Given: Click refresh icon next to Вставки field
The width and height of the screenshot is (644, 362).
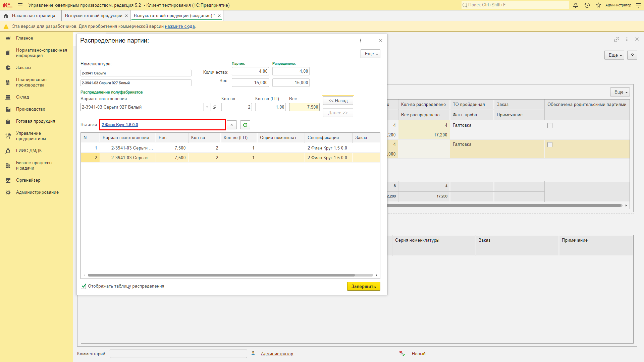Looking at the screenshot, I should pos(245,125).
